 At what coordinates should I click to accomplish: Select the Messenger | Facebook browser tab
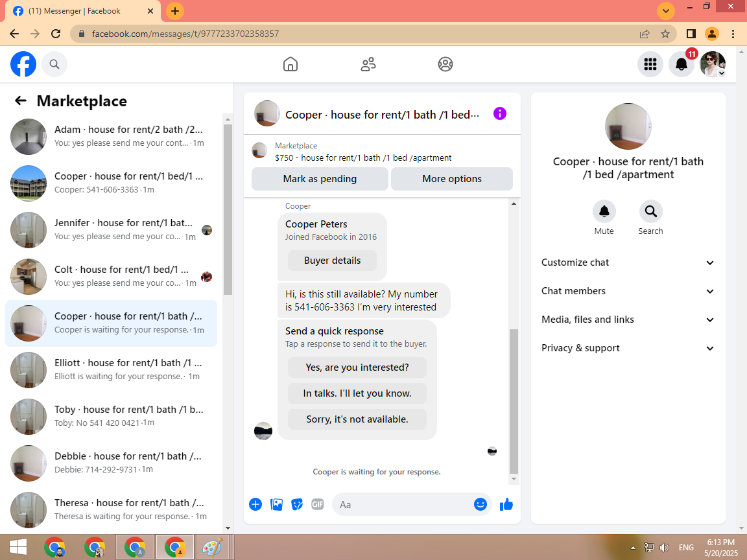[83, 11]
